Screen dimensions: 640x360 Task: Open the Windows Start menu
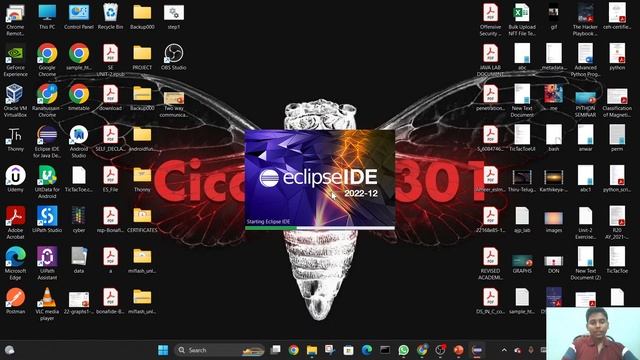pos(163,350)
